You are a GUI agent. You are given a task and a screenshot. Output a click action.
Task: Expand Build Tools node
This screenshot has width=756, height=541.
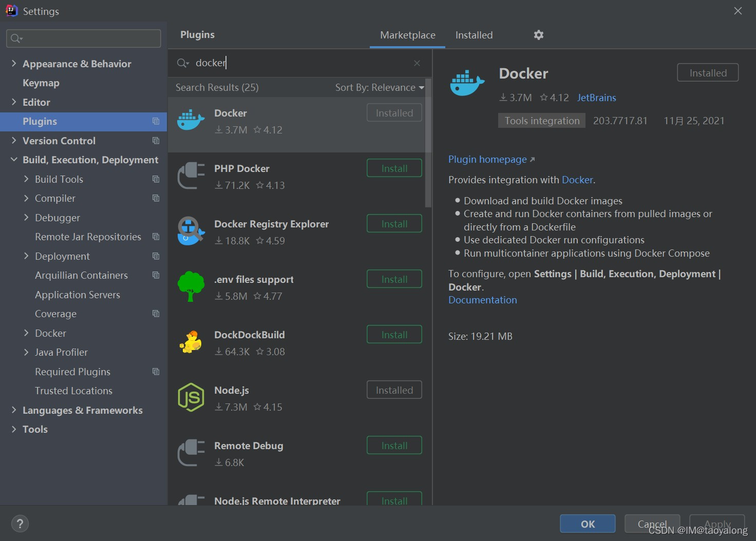pos(26,179)
